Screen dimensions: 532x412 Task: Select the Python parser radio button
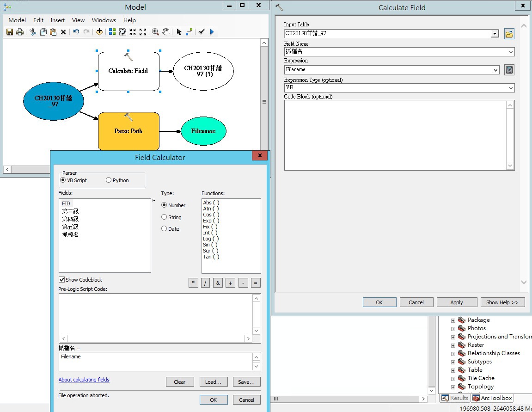pyautogui.click(x=109, y=180)
